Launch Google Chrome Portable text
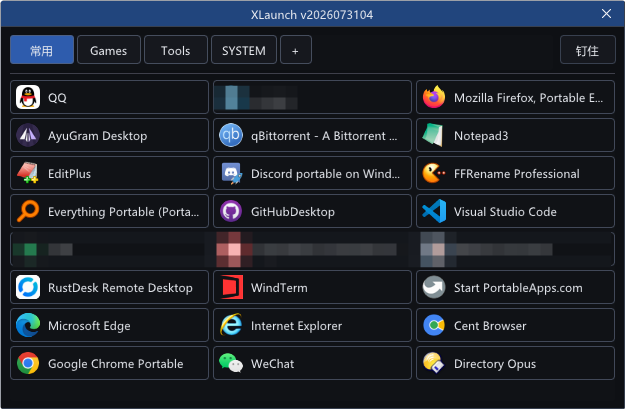 [116, 364]
